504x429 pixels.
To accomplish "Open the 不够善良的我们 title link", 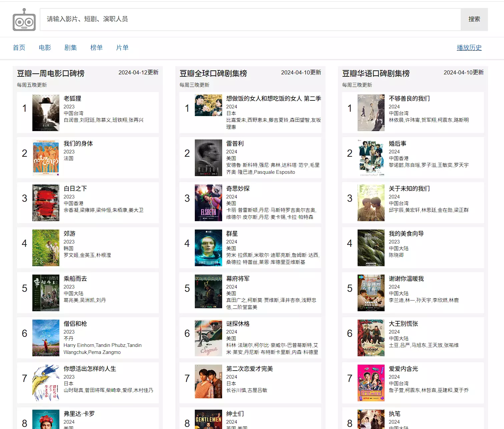I will click(409, 98).
